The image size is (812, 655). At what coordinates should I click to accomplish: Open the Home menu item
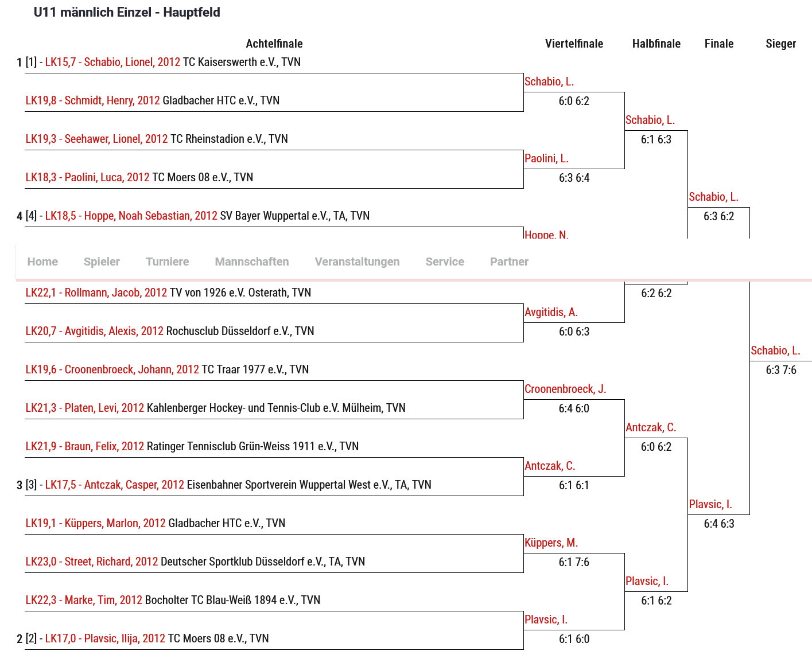(42, 262)
